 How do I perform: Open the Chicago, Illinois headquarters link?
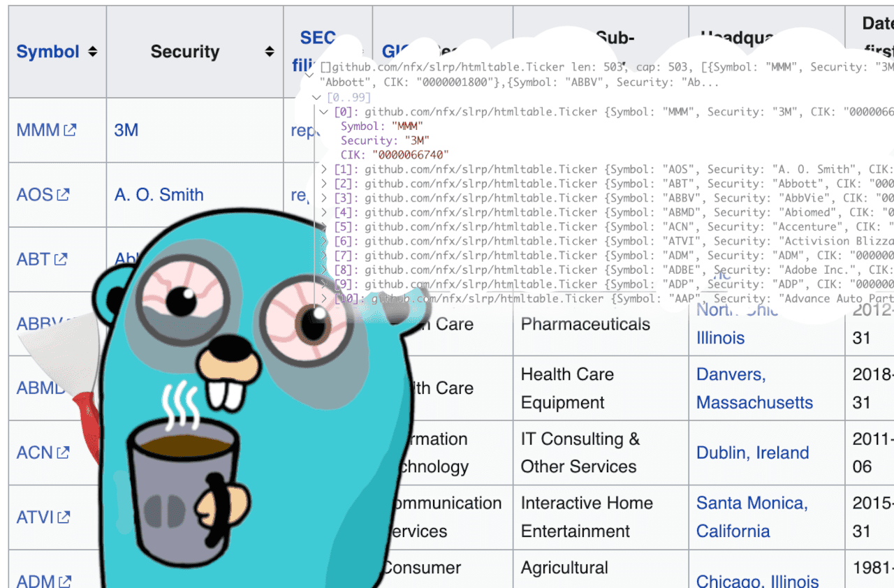[x=758, y=581]
